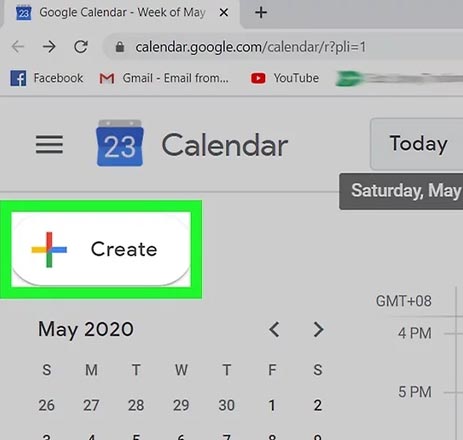
Task: Click the Create event button
Action: (x=101, y=249)
